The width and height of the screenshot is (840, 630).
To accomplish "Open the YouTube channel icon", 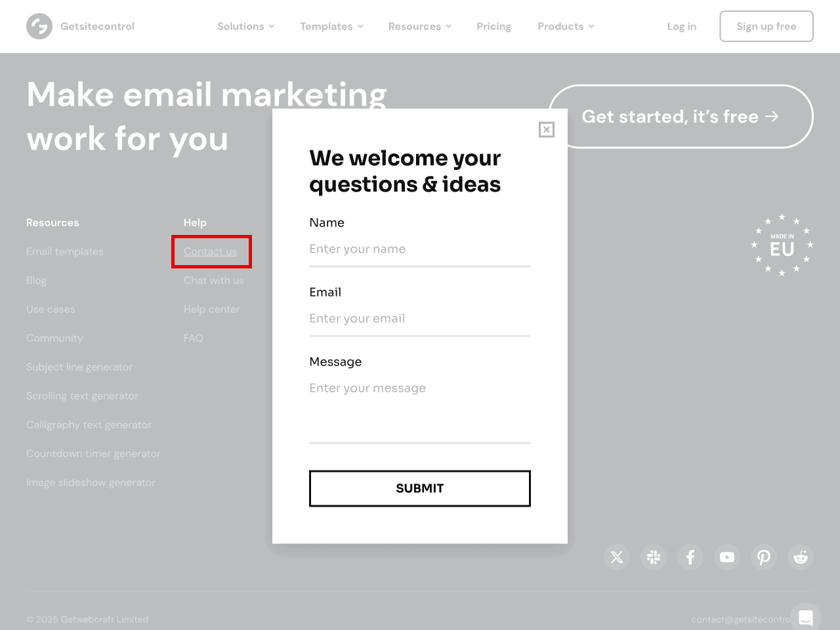I will [x=727, y=557].
